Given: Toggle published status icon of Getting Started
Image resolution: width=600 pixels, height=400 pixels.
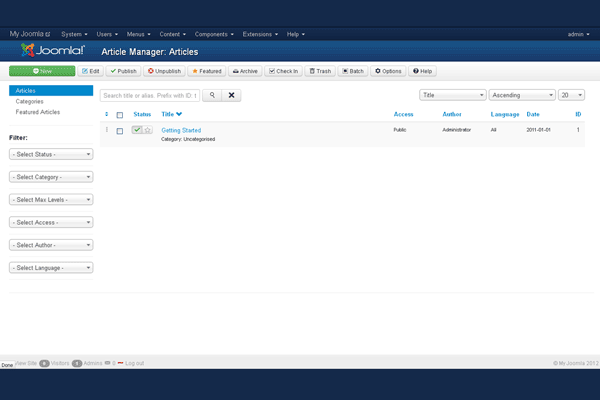Looking at the screenshot, I should [137, 130].
